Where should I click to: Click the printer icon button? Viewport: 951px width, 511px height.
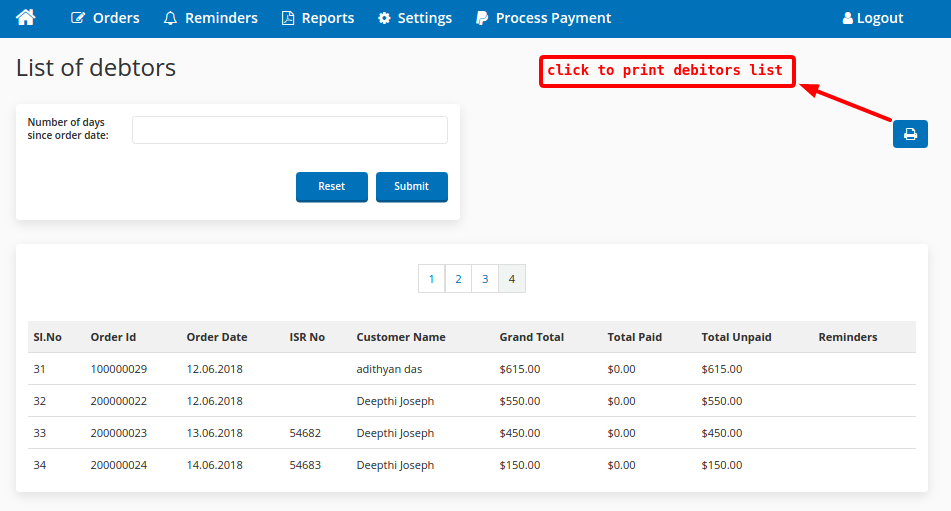coord(910,134)
